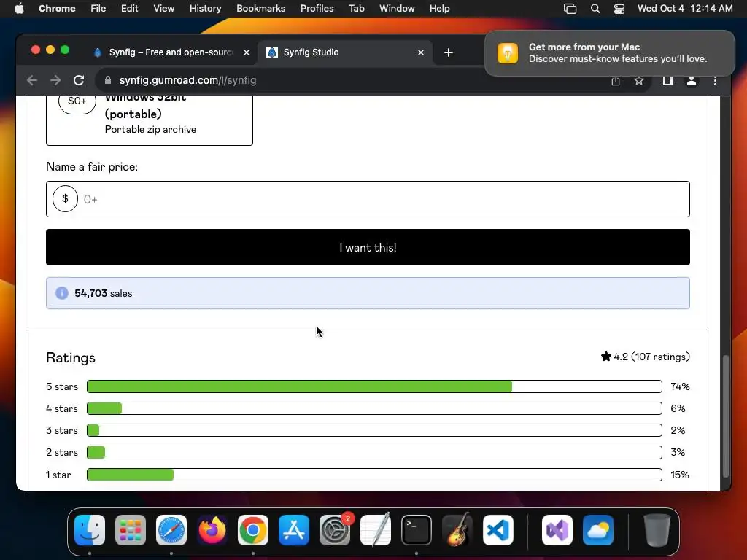
Task: Open the Window menu
Action: tap(397, 8)
